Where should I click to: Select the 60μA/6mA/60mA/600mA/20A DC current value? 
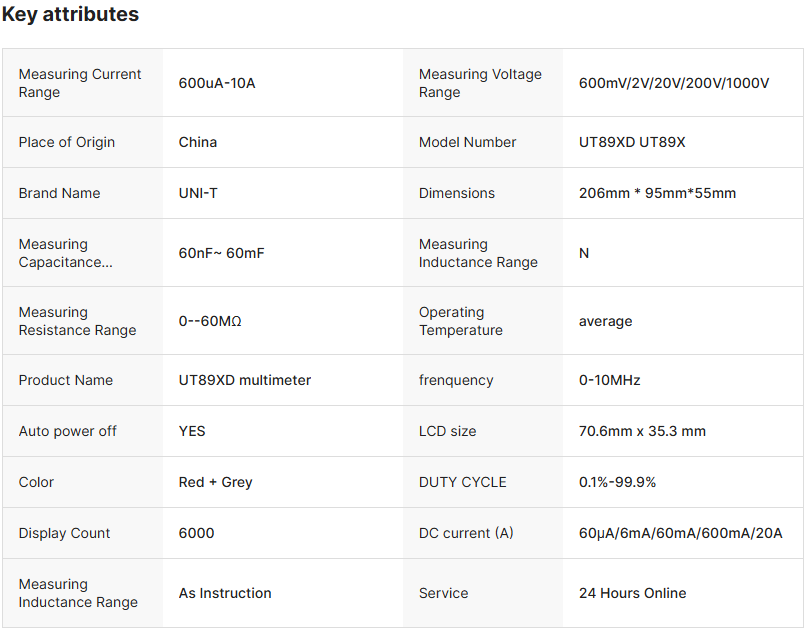[x=680, y=533]
